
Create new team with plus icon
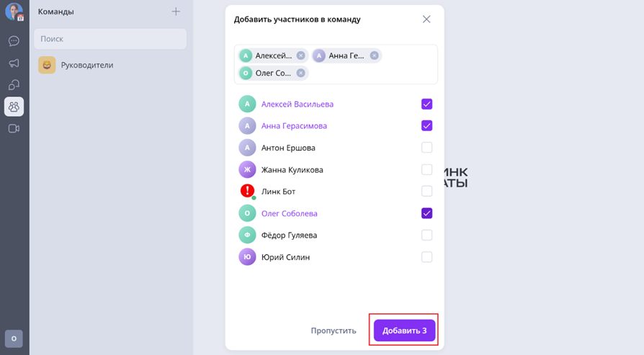[176, 12]
